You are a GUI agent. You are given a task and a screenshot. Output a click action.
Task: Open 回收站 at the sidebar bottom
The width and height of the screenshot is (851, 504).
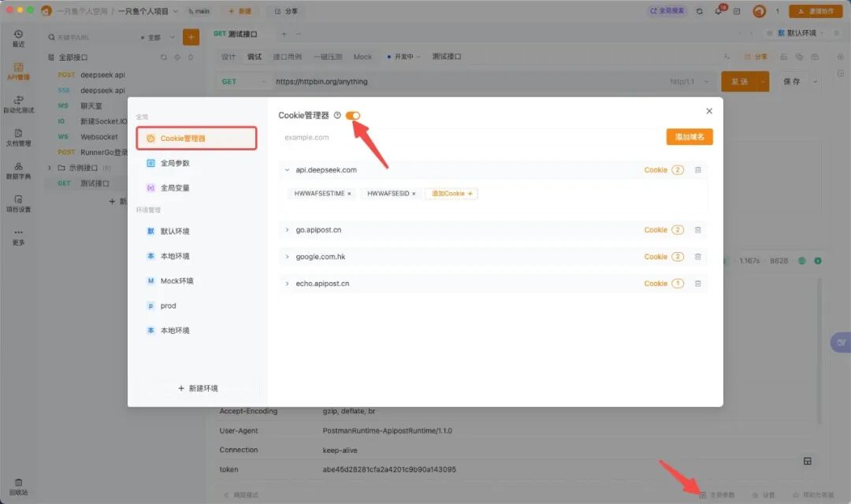(18, 487)
